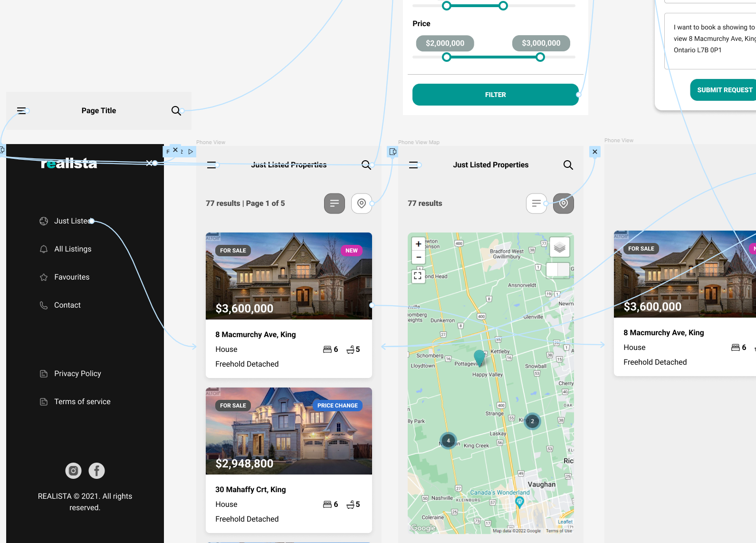Image resolution: width=756 pixels, height=543 pixels.
Task: Click the Facebook icon in sidebar footer
Action: [x=96, y=471]
